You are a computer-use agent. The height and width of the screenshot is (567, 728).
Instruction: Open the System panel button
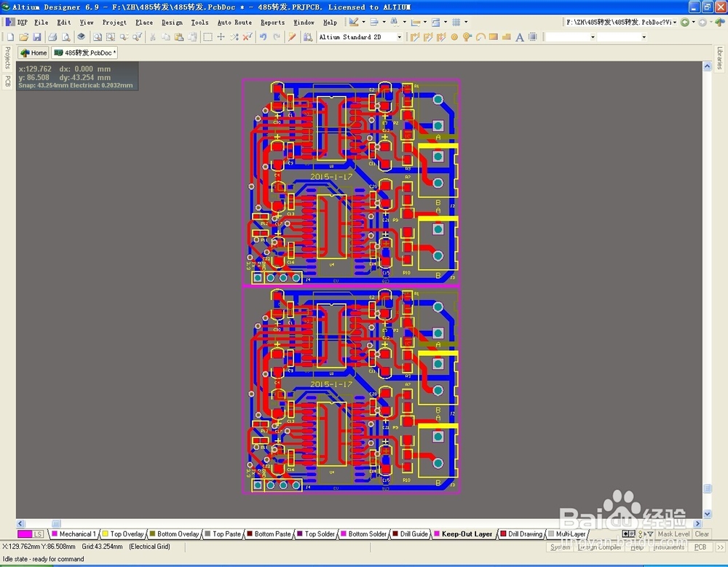tap(560, 547)
